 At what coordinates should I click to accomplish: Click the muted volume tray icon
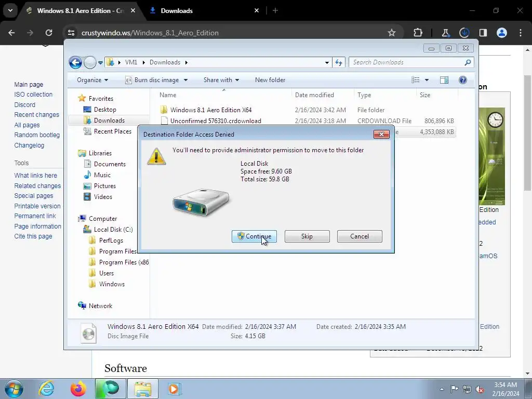click(x=480, y=389)
